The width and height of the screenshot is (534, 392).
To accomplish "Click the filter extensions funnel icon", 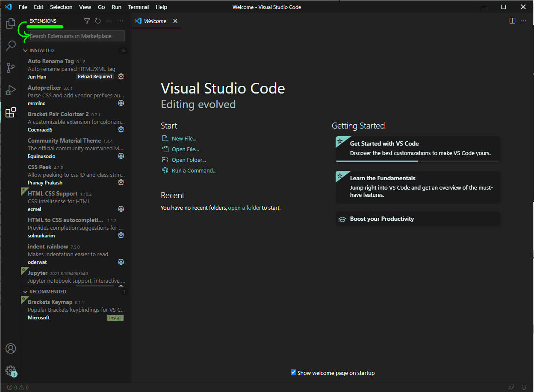I will (x=87, y=21).
